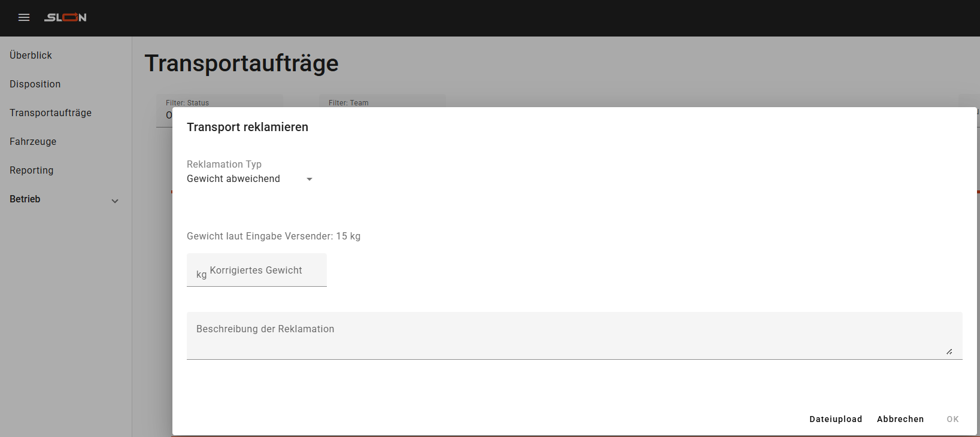Image resolution: width=980 pixels, height=437 pixels.
Task: Open Überblick in the sidebar
Action: pyautogui.click(x=31, y=55)
